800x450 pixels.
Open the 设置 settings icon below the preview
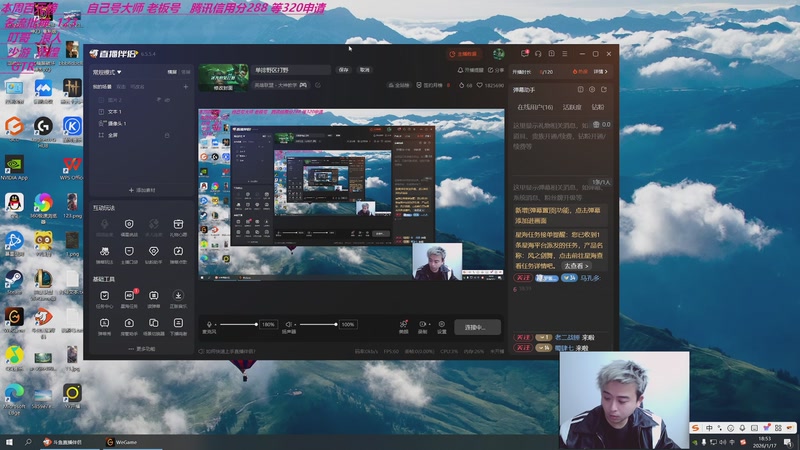(x=442, y=327)
